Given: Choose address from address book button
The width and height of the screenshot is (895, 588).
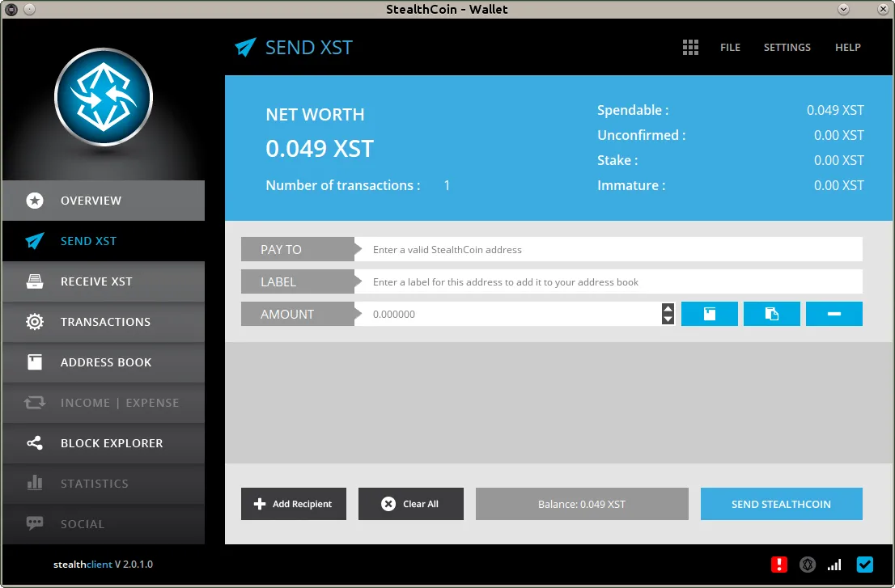Looking at the screenshot, I should pyautogui.click(x=710, y=315).
